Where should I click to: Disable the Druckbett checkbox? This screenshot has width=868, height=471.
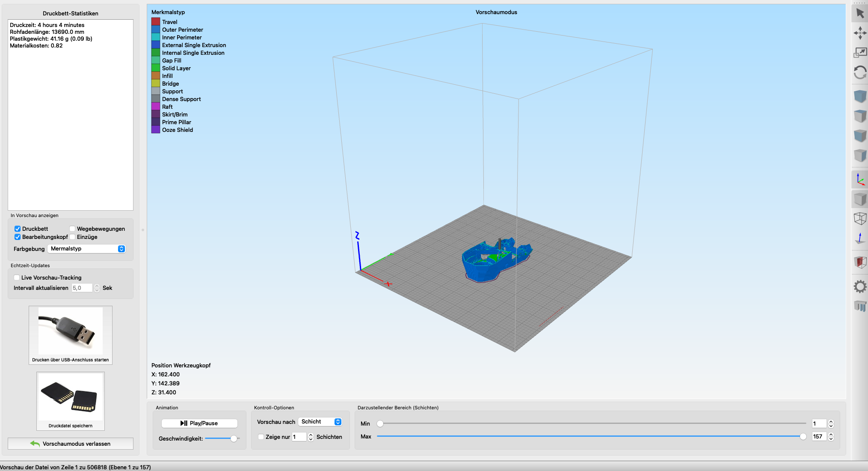pos(18,229)
